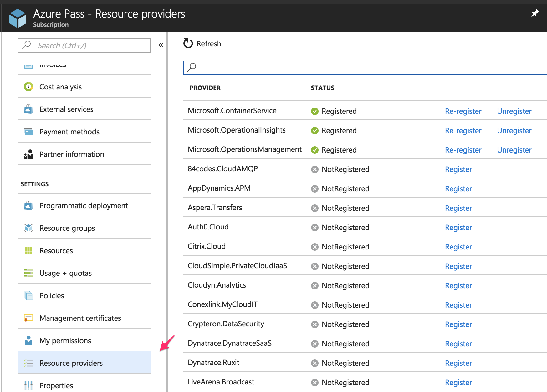This screenshot has width=547, height=392.
Task: Sort by the PROVIDER column header
Action: 205,88
